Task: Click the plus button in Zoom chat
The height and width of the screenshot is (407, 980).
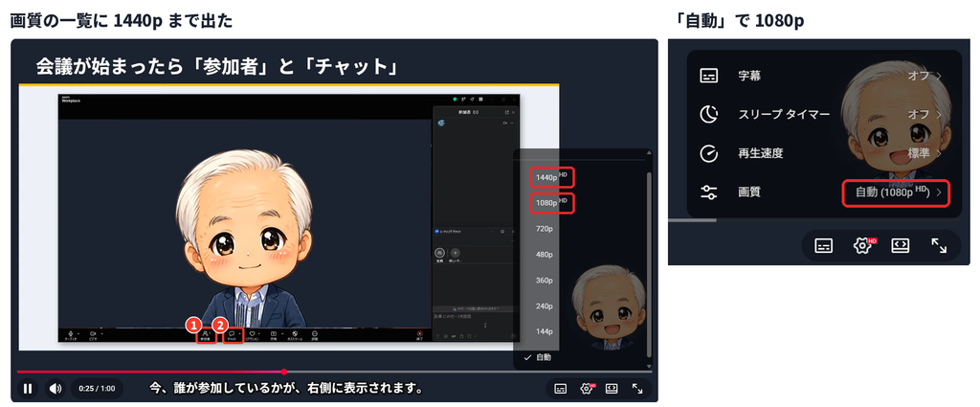Action: coord(455,252)
